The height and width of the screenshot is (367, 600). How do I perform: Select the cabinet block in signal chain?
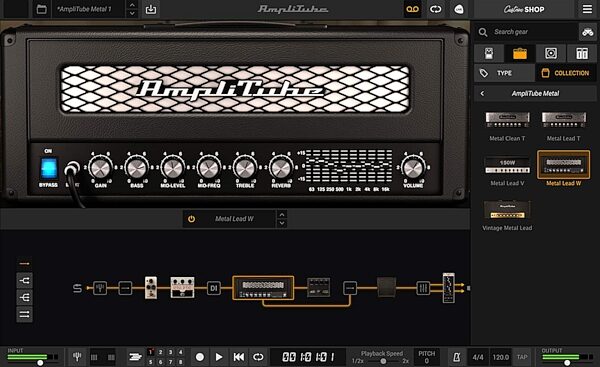pyautogui.click(x=386, y=287)
